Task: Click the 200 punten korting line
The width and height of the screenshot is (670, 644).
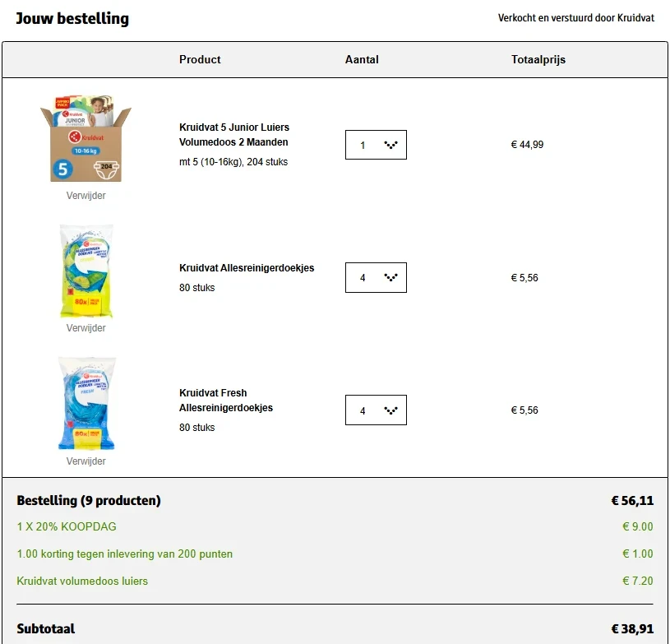Action: [124, 554]
